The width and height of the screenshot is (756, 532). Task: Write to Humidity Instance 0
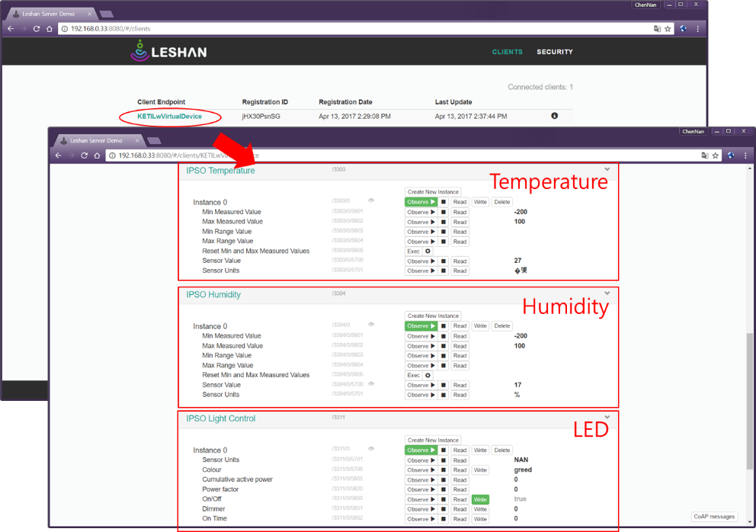pos(480,326)
